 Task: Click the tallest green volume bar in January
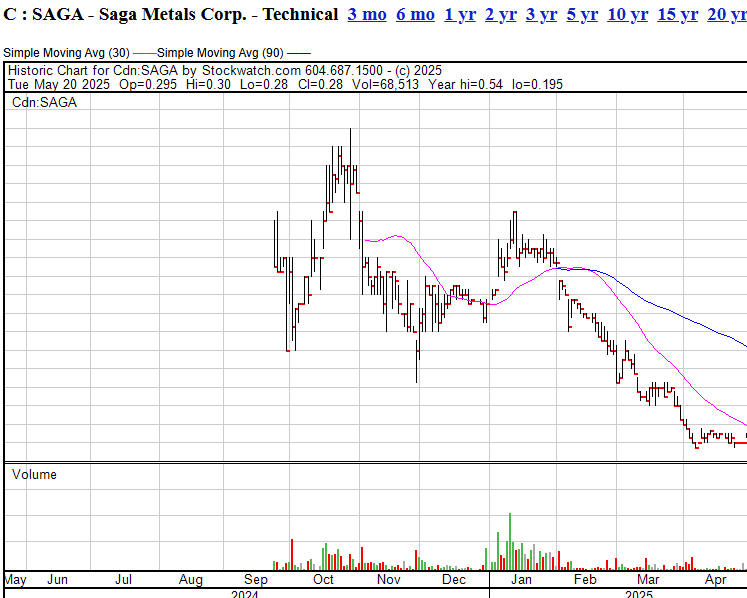pyautogui.click(x=510, y=542)
